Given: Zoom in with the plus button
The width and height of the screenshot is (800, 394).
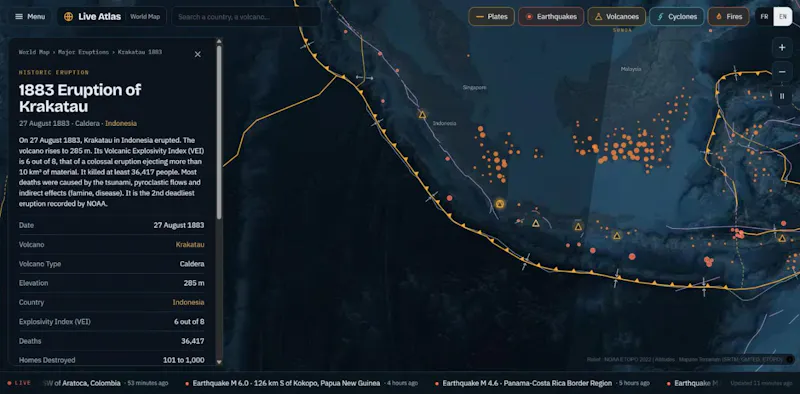Looking at the screenshot, I should pyautogui.click(x=782, y=47).
